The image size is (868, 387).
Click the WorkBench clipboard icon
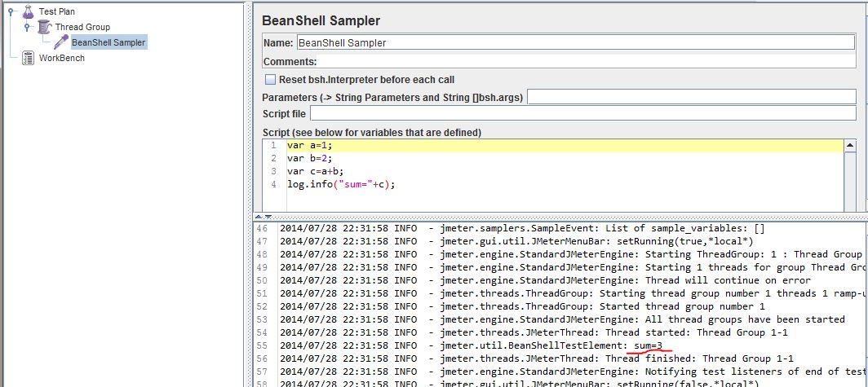28,58
